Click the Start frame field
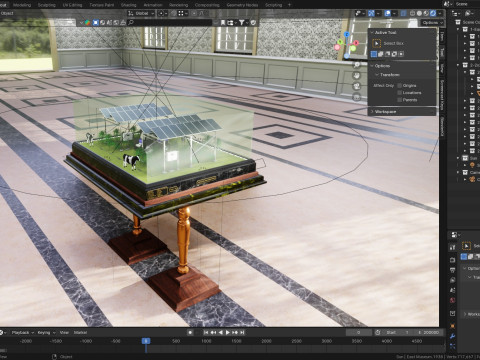Image resolution: width=480 pixels, height=360 pixels. click(x=398, y=332)
